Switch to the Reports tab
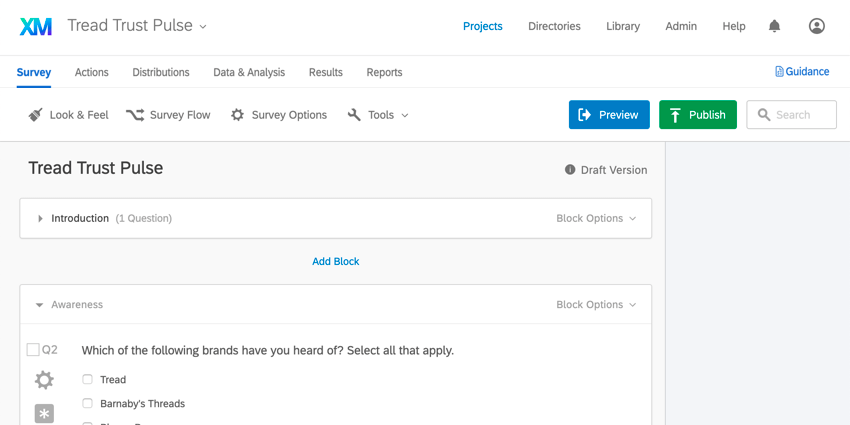 pos(384,72)
